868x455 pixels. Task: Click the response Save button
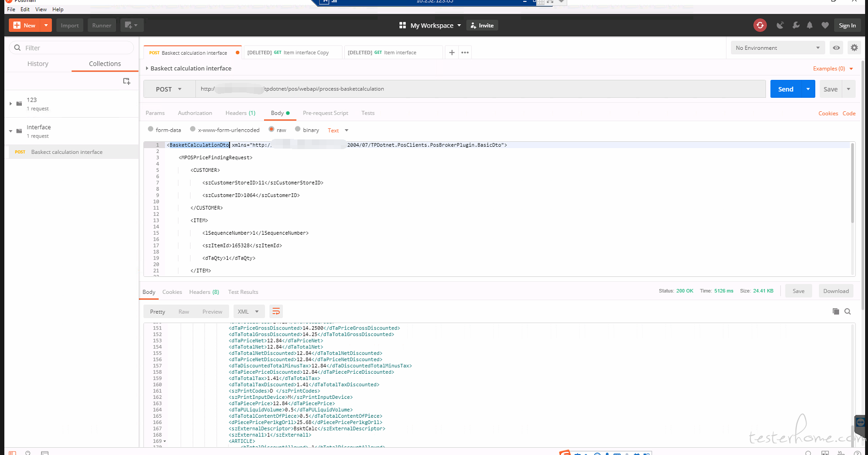click(798, 291)
